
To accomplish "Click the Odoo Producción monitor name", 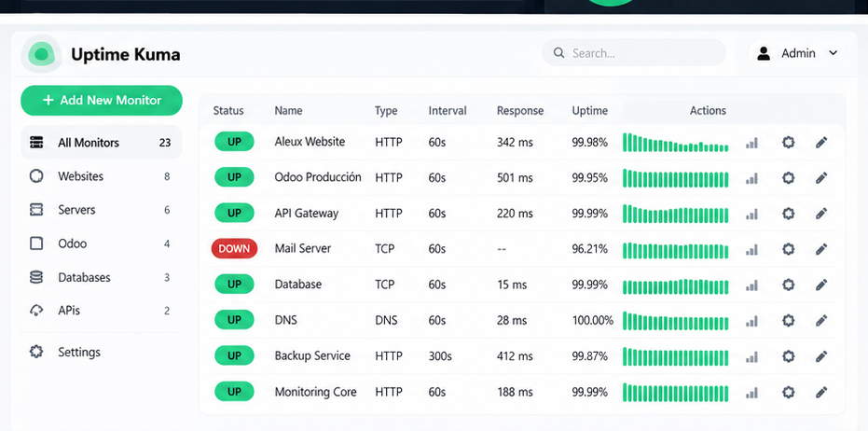I will (318, 177).
